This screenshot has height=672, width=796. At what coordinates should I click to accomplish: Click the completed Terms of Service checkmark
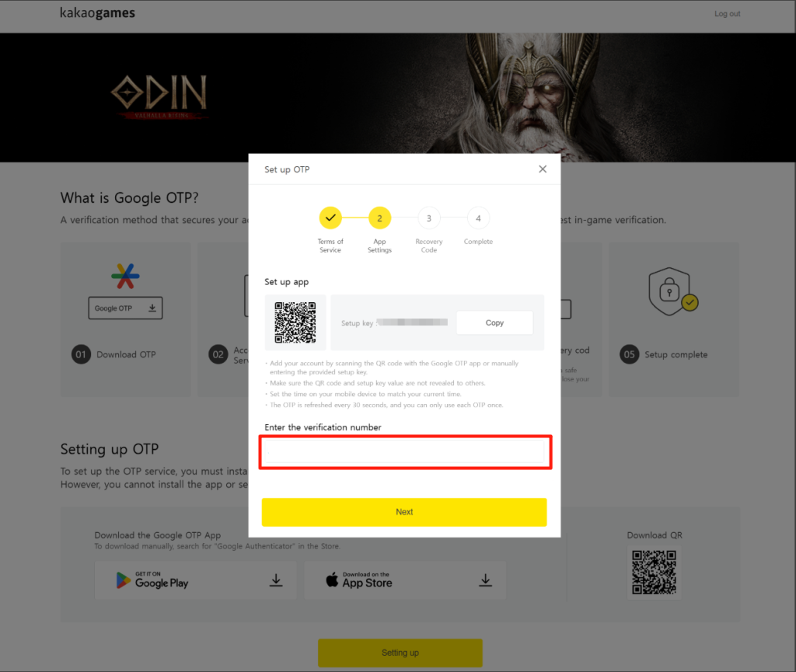point(330,218)
